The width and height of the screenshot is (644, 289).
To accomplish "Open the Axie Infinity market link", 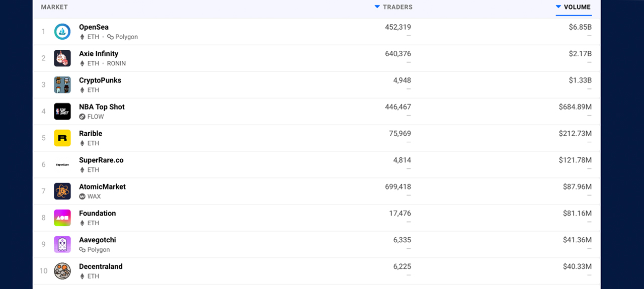I will (x=99, y=54).
